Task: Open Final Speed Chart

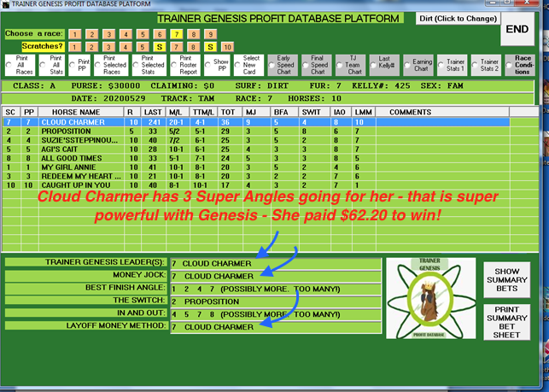Action: 317,65
